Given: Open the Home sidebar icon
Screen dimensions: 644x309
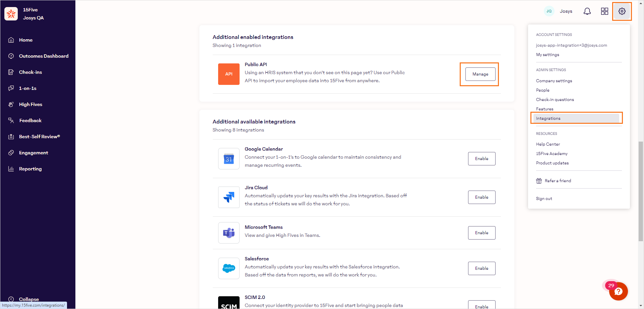Looking at the screenshot, I should [11, 40].
